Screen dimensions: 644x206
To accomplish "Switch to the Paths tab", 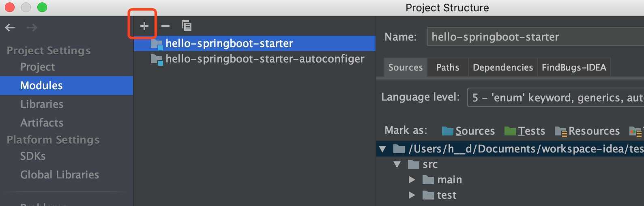I will click(448, 67).
